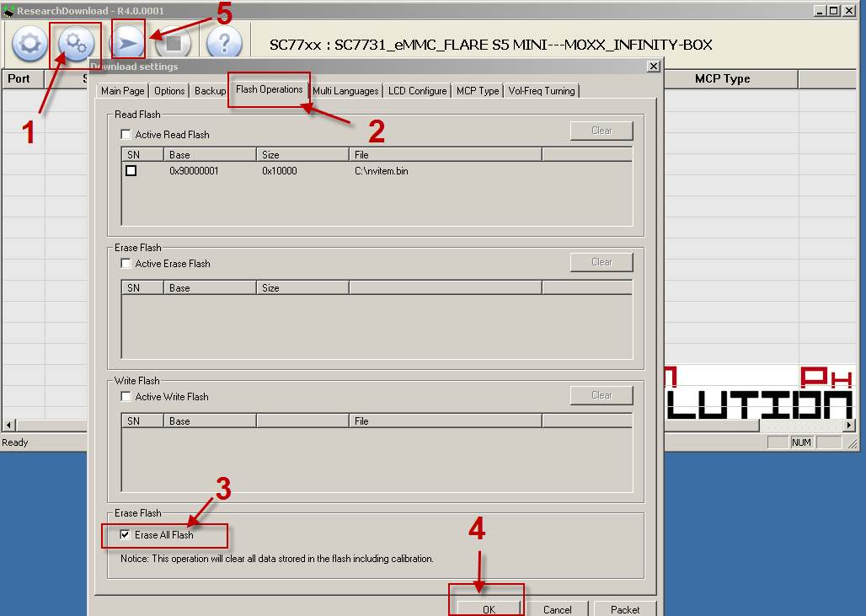The height and width of the screenshot is (616, 866).
Task: Open the Backup tab
Action: pos(210,91)
